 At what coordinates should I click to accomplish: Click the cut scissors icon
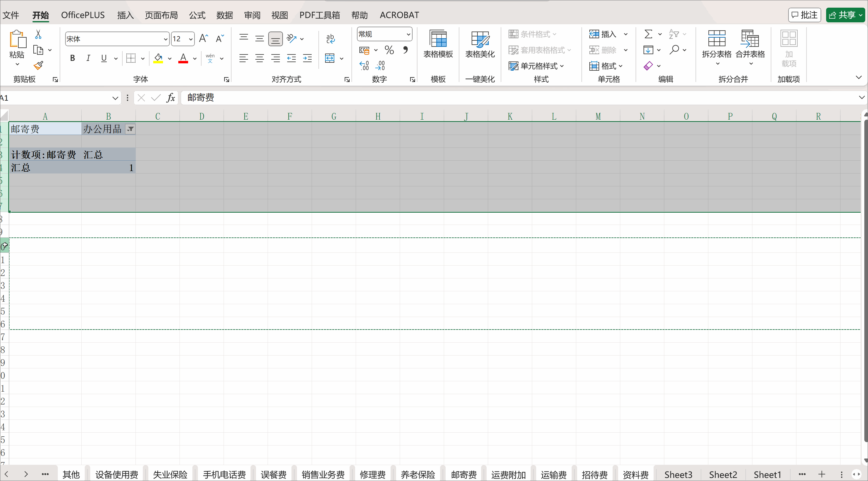click(x=38, y=34)
